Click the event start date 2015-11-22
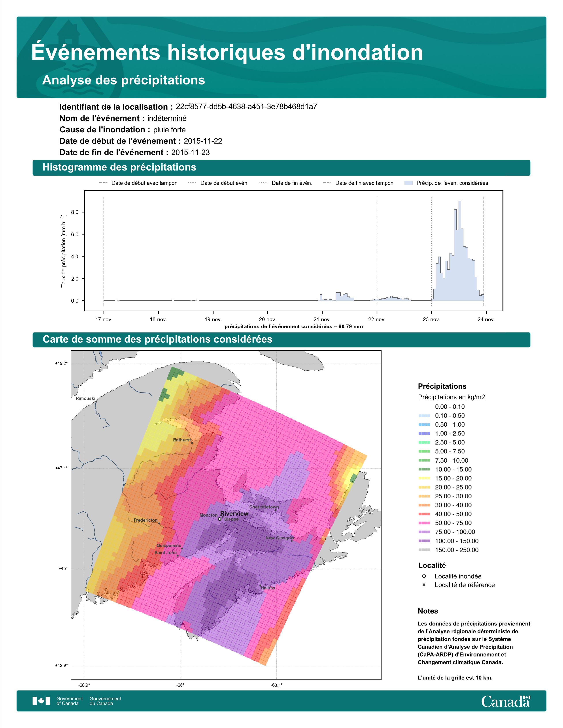 pos(203,141)
